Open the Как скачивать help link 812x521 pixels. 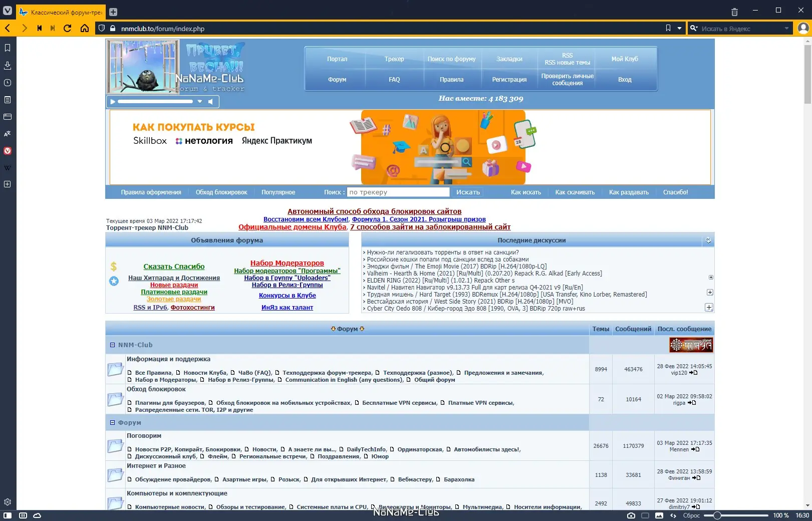[x=575, y=192]
